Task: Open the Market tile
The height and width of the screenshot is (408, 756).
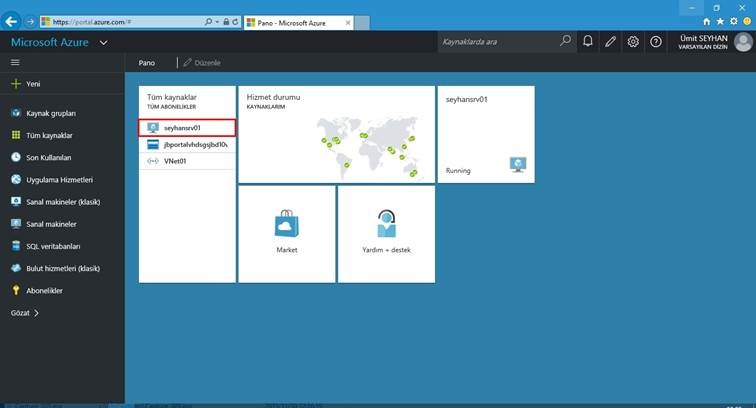Action: tap(287, 234)
